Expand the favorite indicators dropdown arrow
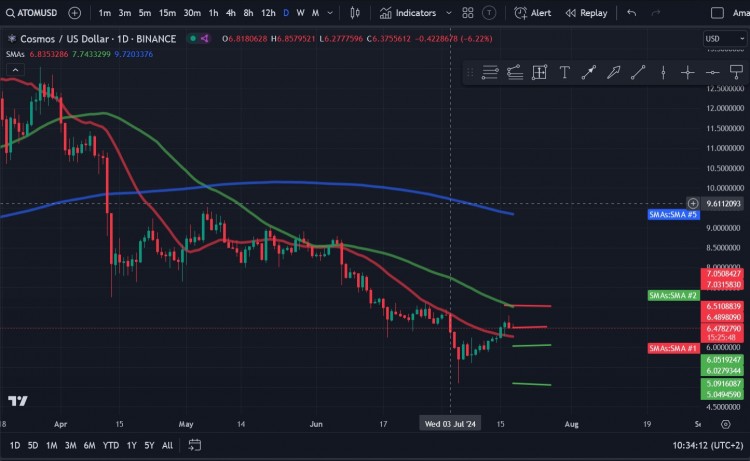 pos(449,13)
